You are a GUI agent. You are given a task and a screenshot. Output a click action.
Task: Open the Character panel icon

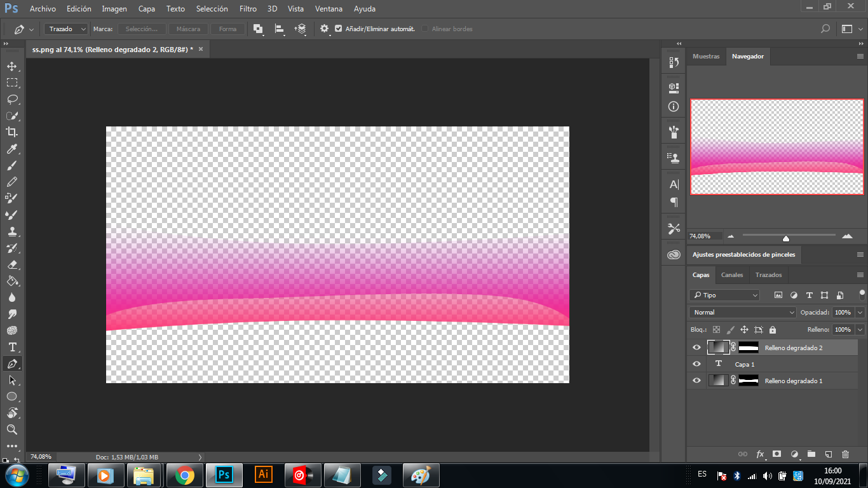(x=674, y=184)
